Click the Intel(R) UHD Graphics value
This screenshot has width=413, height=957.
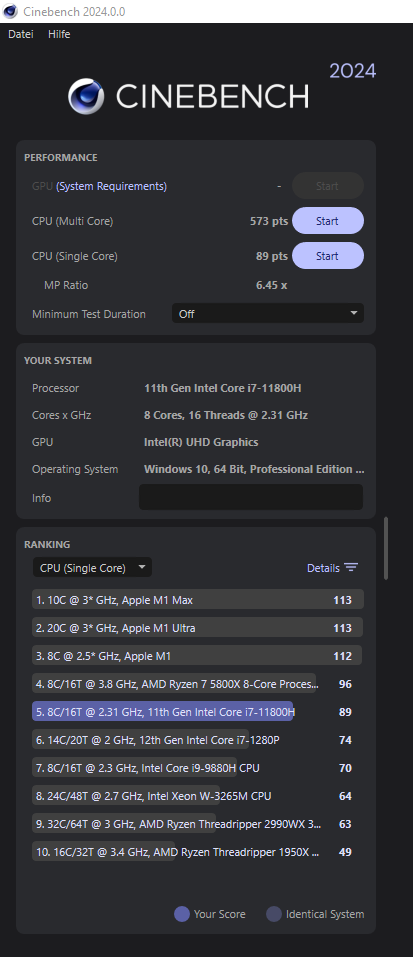click(x=201, y=442)
